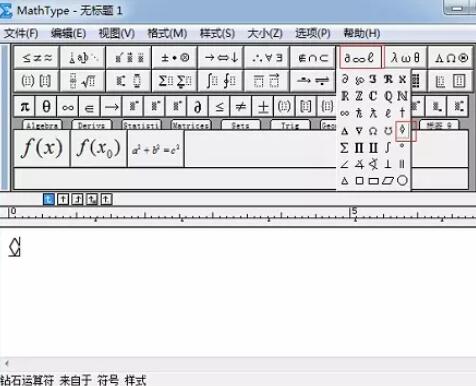Insert capital pi product symbol from the popup
The image size is (476, 386).
359,147
